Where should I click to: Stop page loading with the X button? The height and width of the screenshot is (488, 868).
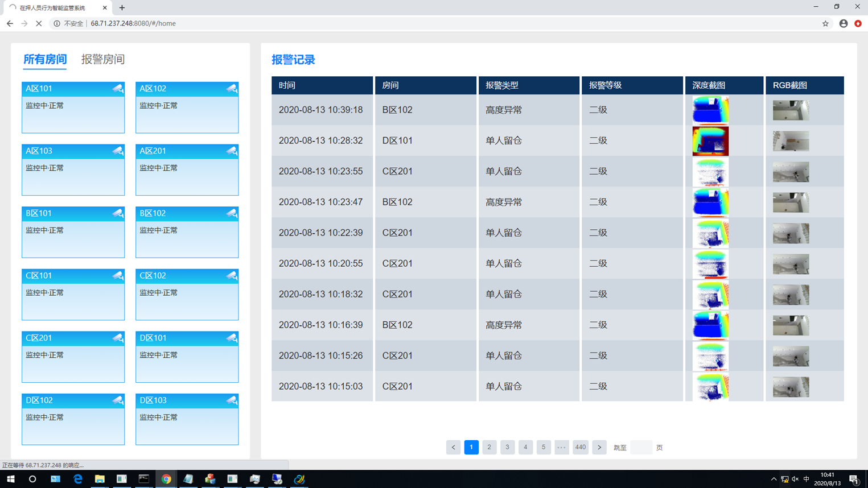pyautogui.click(x=39, y=23)
